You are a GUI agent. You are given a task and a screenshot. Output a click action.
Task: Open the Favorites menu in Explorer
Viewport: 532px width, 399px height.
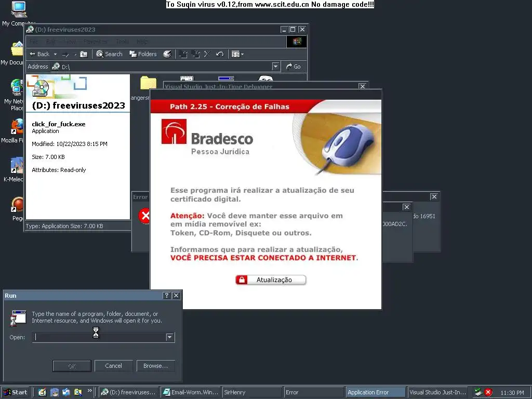click(x=96, y=42)
